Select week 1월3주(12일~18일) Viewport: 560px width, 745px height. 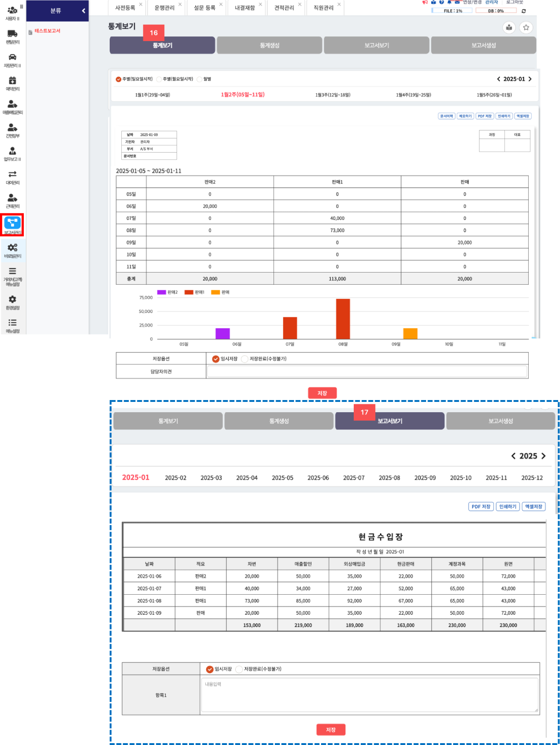tap(333, 95)
